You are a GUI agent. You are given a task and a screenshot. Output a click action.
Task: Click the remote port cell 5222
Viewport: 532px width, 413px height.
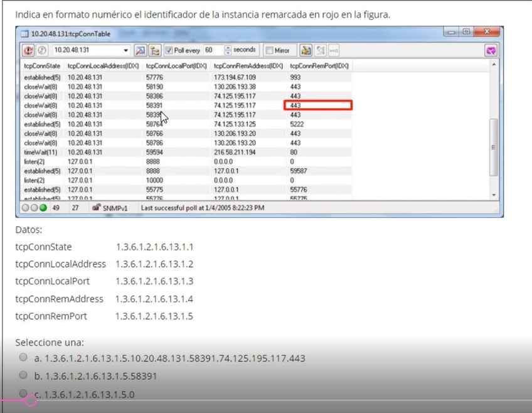(297, 124)
